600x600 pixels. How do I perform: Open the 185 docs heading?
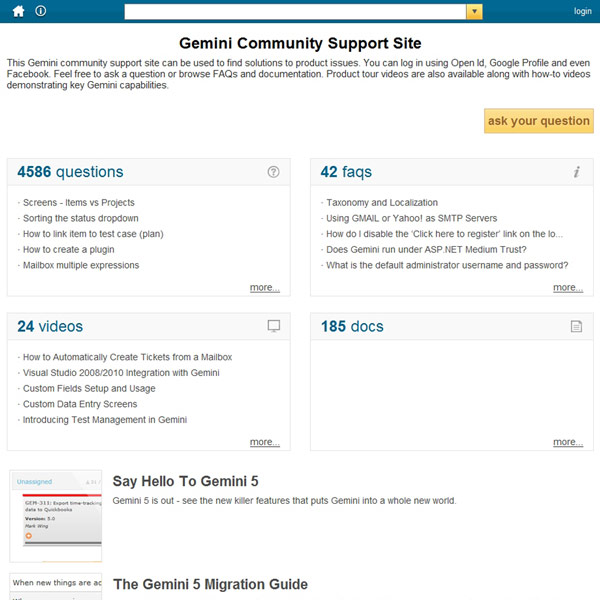[x=352, y=326]
